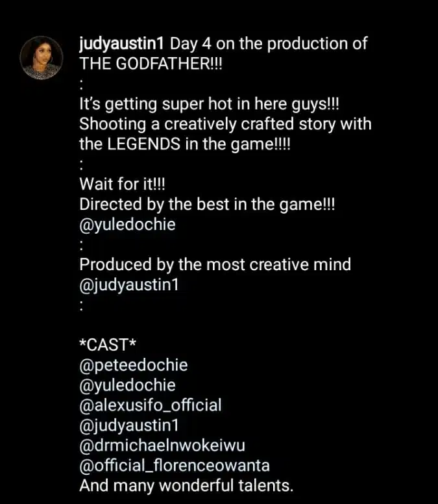
Task: Click the 'Wait for it!!!' line
Action: coord(122,184)
